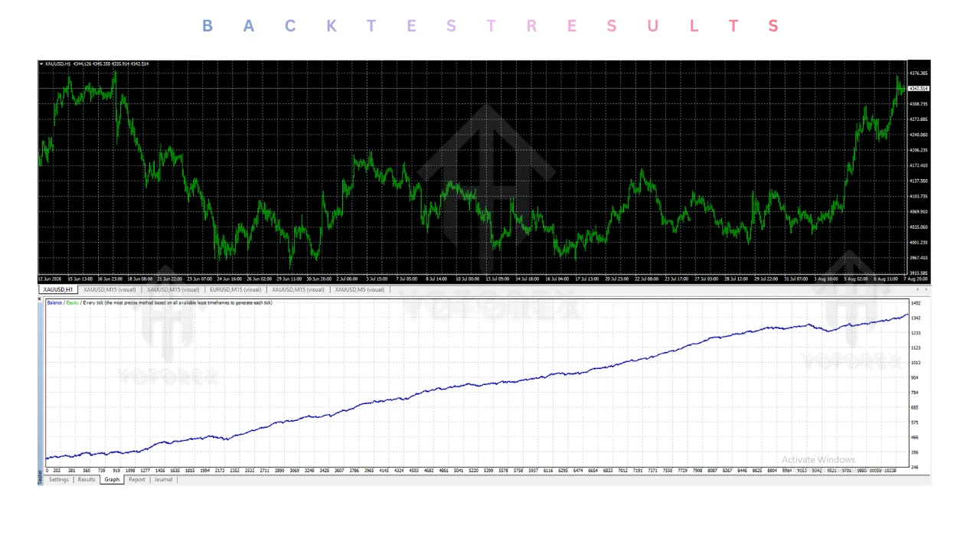Open the tester Report tab

point(136,480)
